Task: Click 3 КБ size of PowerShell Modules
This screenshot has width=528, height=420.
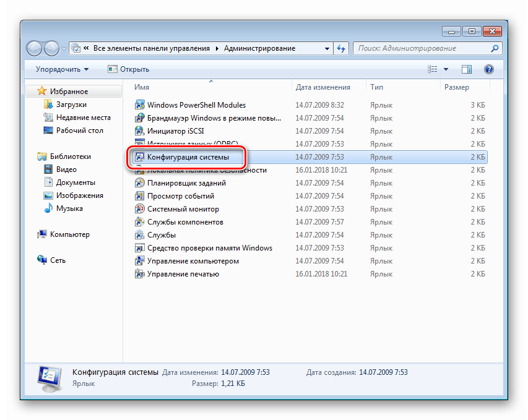Action: (478, 105)
